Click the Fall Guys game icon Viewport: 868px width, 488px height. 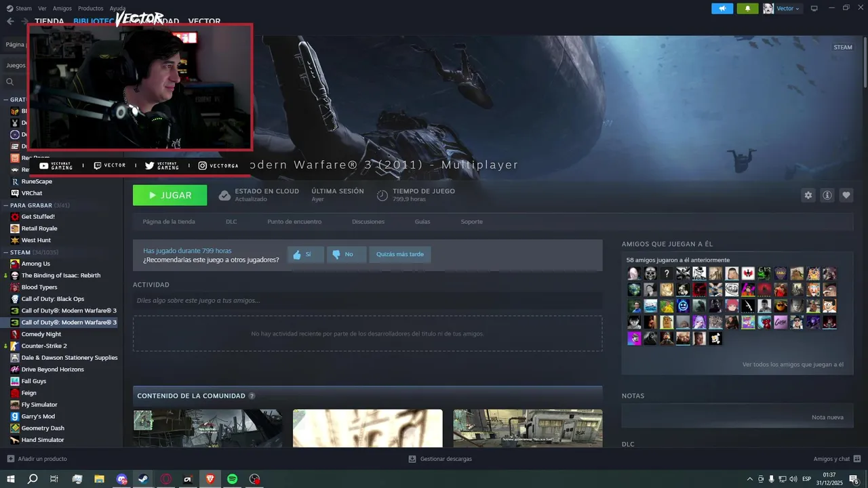point(15,381)
